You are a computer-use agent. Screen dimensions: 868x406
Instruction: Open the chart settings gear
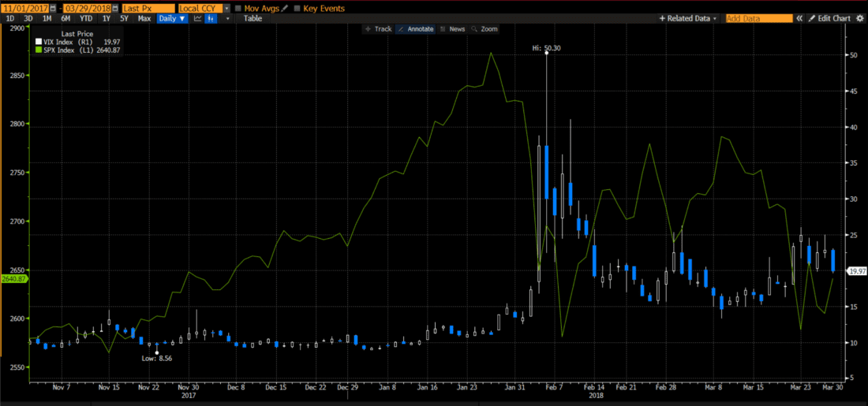(859, 18)
